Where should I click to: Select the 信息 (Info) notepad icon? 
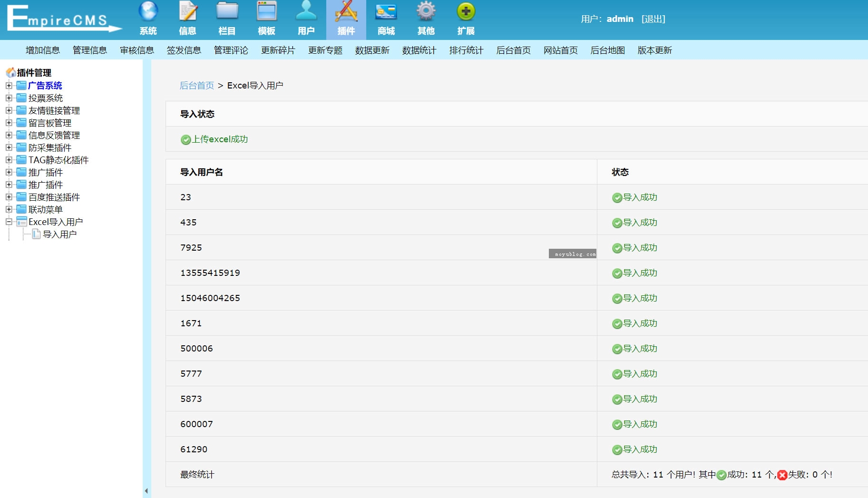click(188, 10)
